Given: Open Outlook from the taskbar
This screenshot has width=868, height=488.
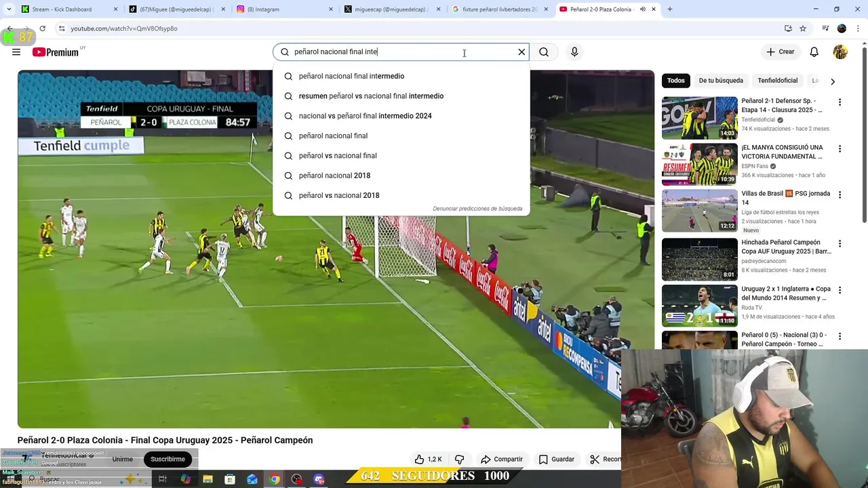Looking at the screenshot, I should 252,479.
